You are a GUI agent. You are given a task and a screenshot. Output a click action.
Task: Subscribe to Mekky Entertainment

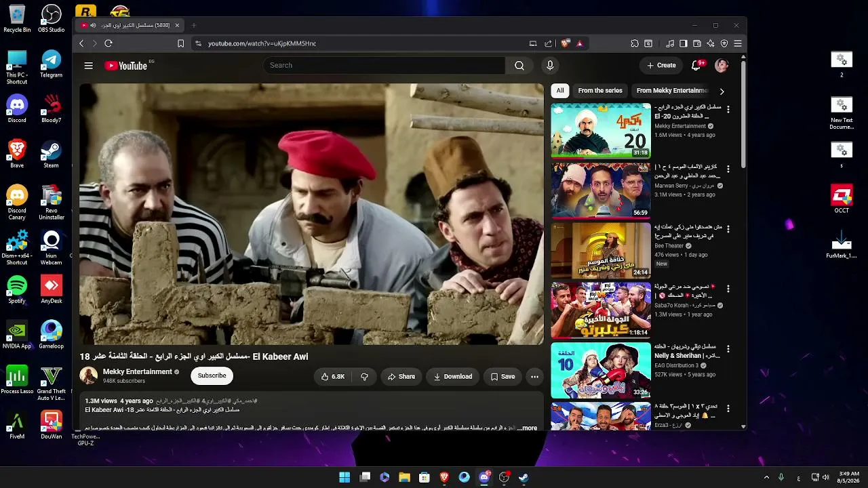tap(212, 375)
